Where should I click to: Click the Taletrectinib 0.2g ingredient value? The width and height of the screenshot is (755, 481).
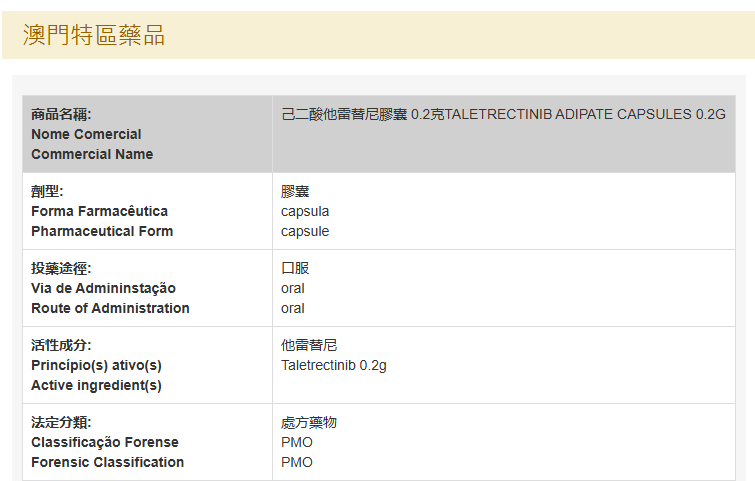[x=334, y=365]
